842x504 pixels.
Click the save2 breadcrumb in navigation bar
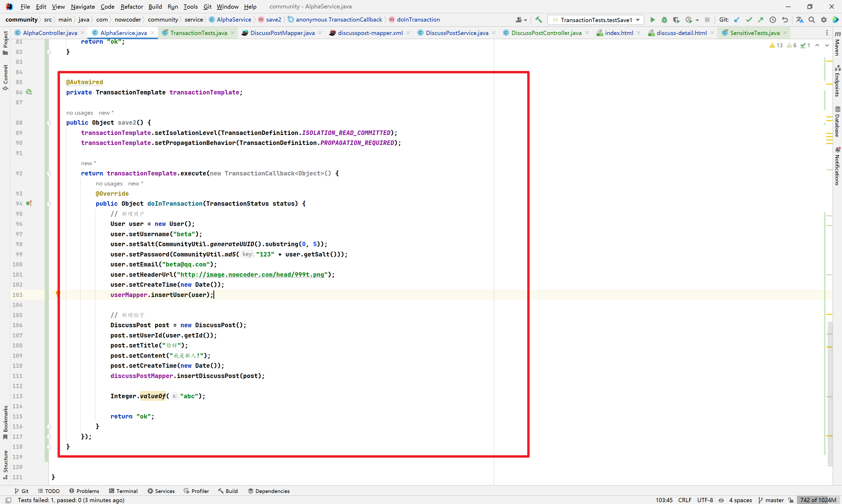270,19
